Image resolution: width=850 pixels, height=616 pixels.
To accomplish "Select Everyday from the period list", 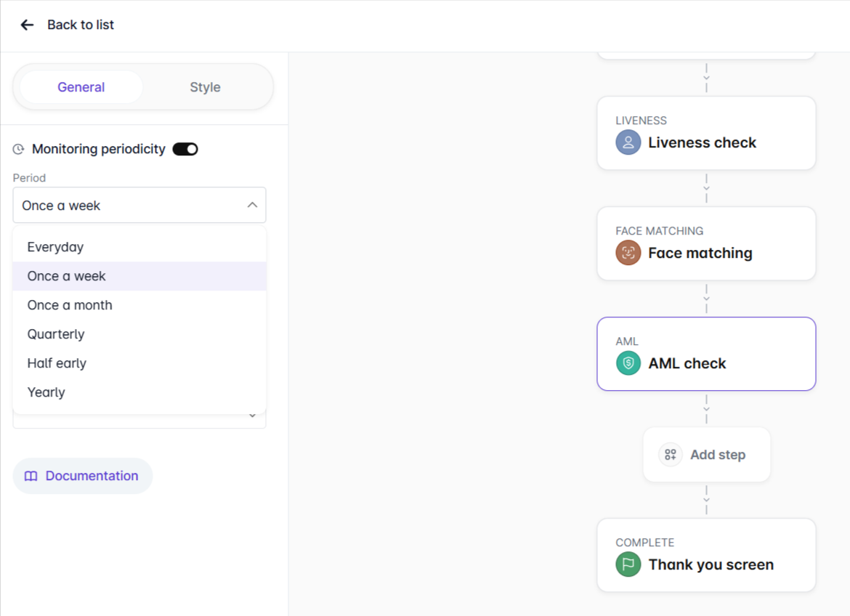I will (x=55, y=247).
